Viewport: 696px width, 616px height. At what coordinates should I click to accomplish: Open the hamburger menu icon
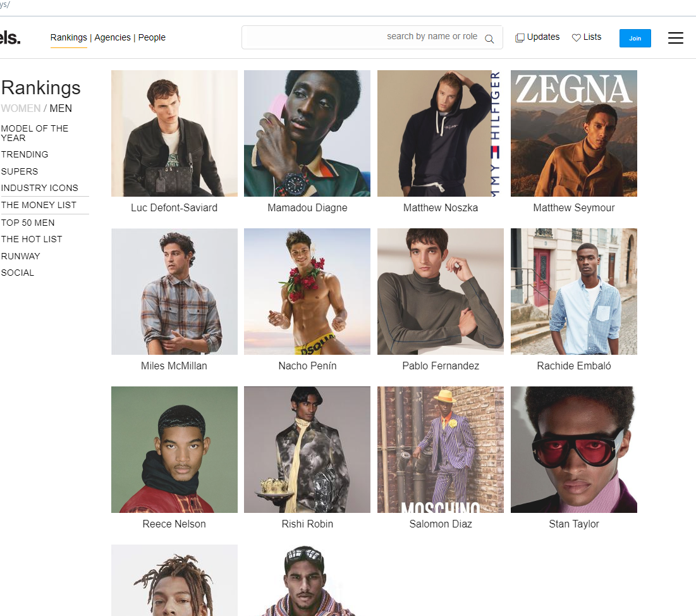(675, 38)
